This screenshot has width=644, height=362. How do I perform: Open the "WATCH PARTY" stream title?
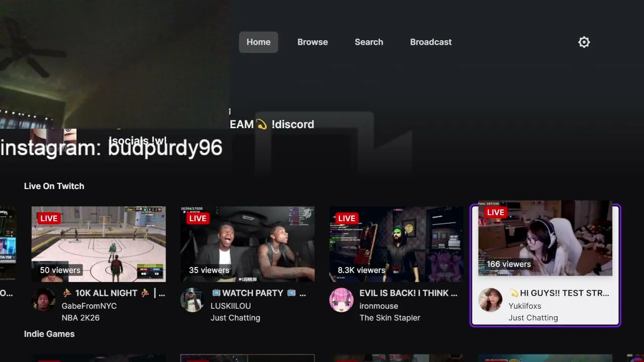tap(259, 293)
